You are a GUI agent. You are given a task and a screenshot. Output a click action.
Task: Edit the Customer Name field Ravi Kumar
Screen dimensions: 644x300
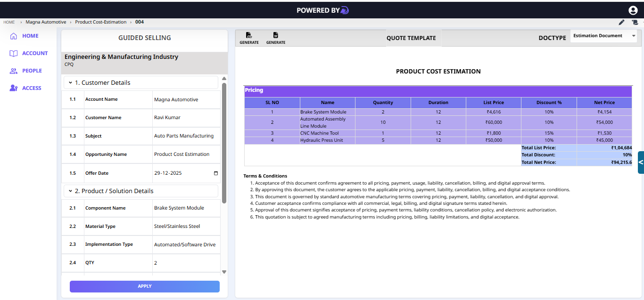pyautogui.click(x=186, y=118)
